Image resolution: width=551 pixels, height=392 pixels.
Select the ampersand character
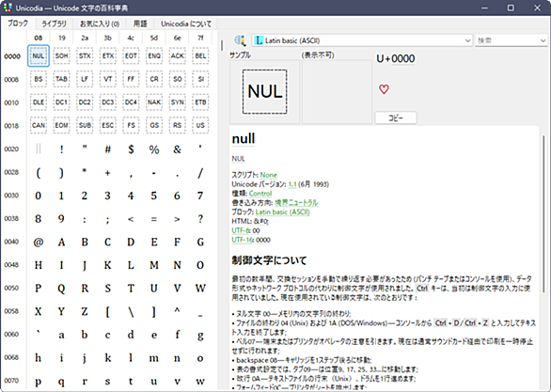tap(177, 149)
